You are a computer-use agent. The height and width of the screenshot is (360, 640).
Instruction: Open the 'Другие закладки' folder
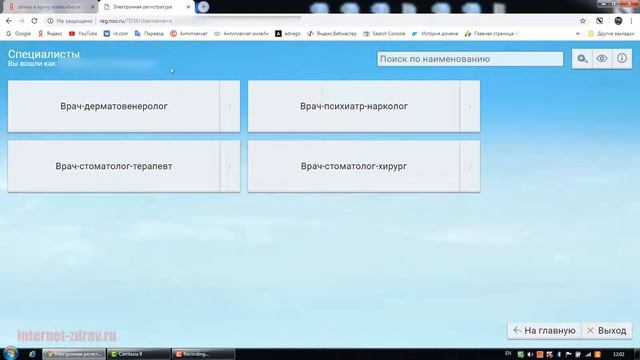pos(611,33)
